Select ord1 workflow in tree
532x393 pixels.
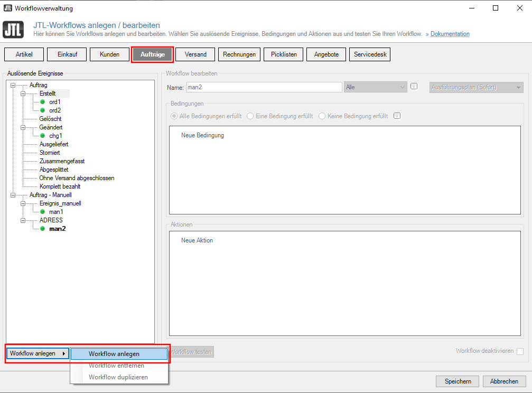(x=54, y=102)
